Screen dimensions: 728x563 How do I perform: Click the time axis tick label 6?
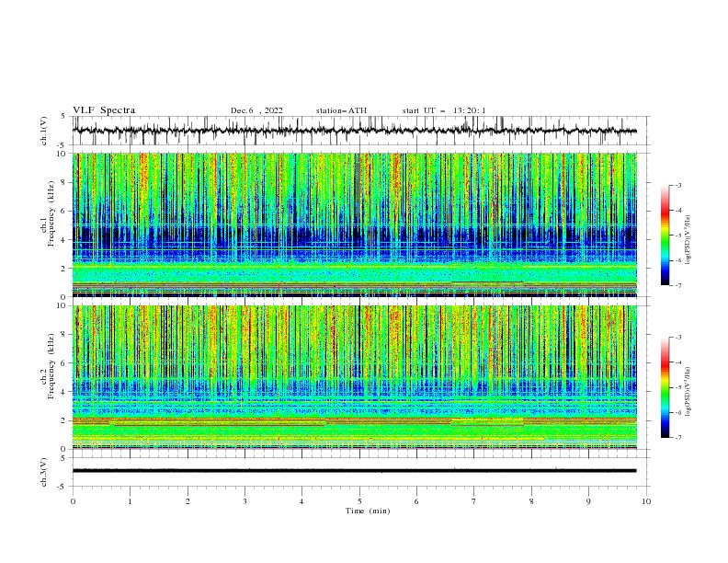click(416, 501)
